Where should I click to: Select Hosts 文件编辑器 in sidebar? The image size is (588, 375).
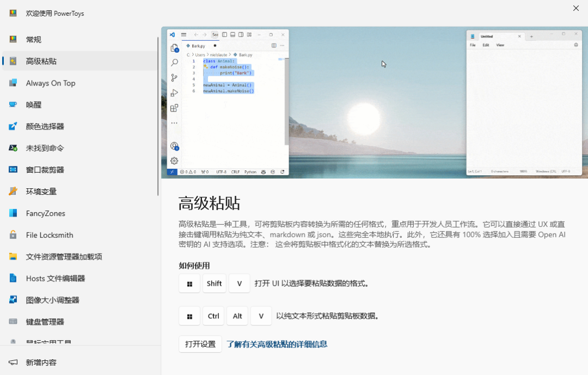tap(79, 279)
